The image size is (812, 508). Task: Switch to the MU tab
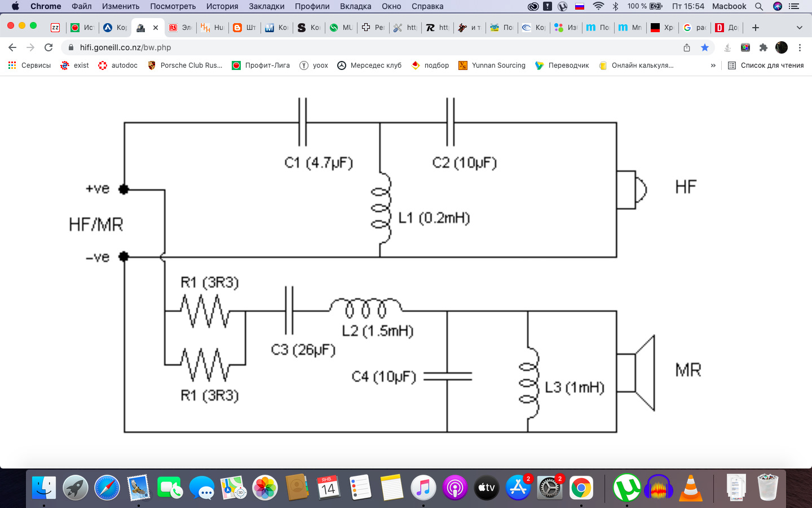(x=341, y=27)
